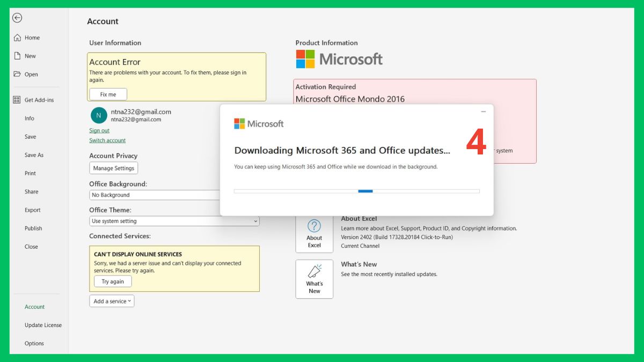644x362 pixels.
Task: Click the update download progress bar
Action: pos(356,190)
